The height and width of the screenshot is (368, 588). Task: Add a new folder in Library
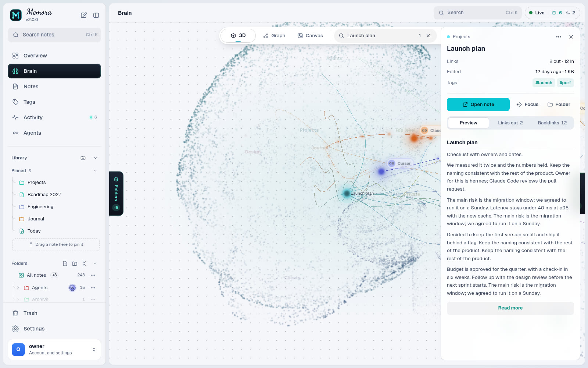[83, 158]
